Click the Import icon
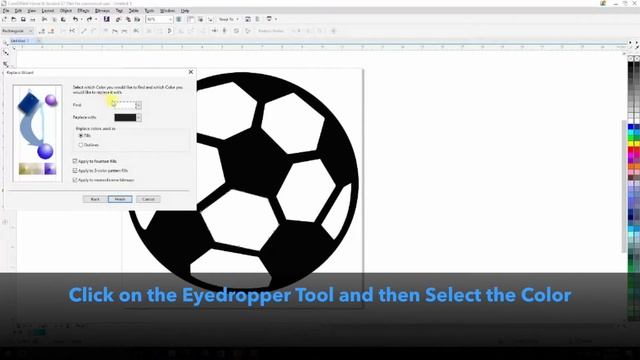 coord(118,19)
